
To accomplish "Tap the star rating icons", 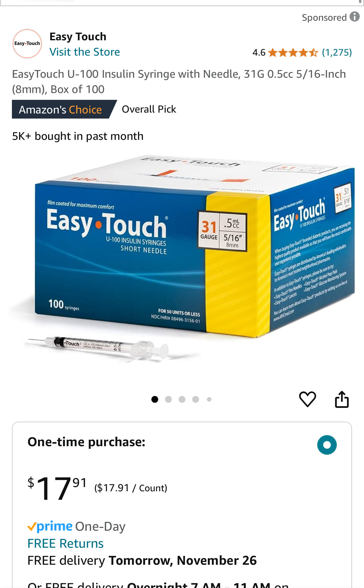I will (x=293, y=52).
